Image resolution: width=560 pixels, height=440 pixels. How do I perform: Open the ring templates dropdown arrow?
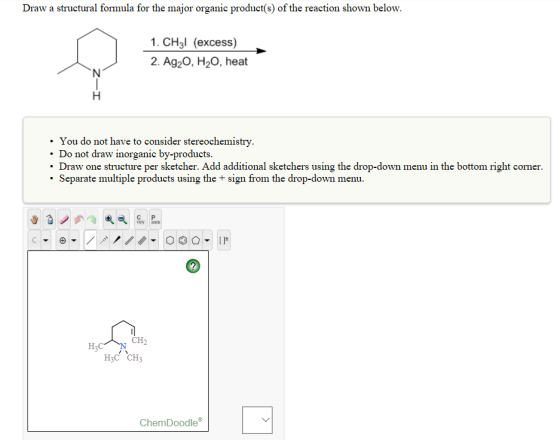pyautogui.click(x=207, y=240)
